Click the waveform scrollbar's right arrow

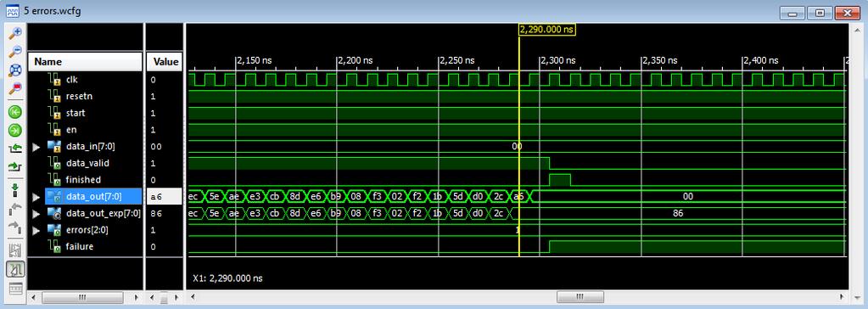(x=843, y=297)
